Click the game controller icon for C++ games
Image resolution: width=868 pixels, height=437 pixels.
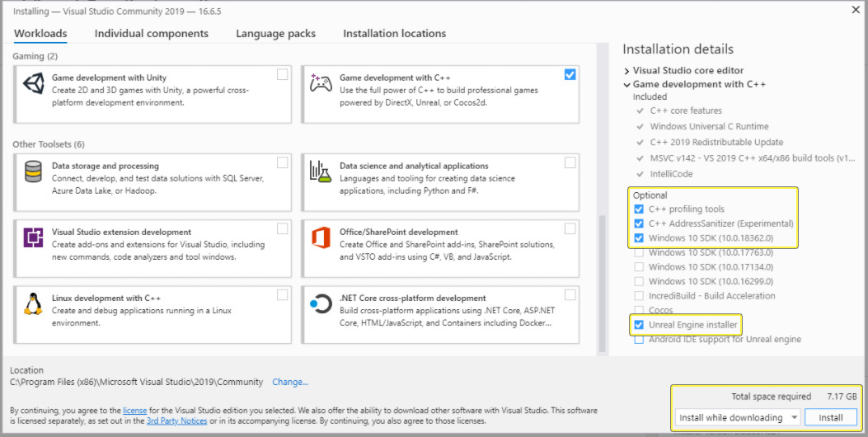point(321,82)
